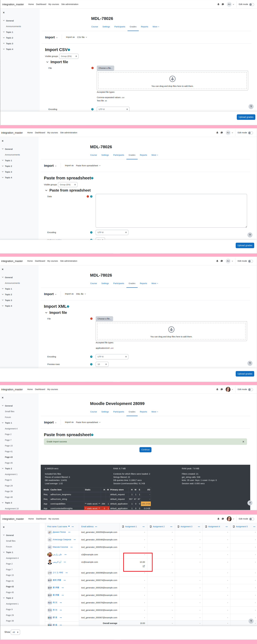
Task: Click Choose a file on Import XML page
Action: 104,319
